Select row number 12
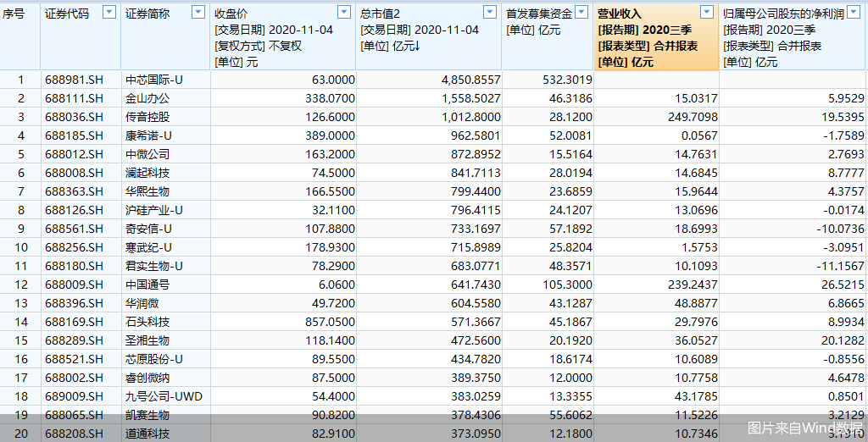The height and width of the screenshot is (442, 868). click(x=20, y=285)
